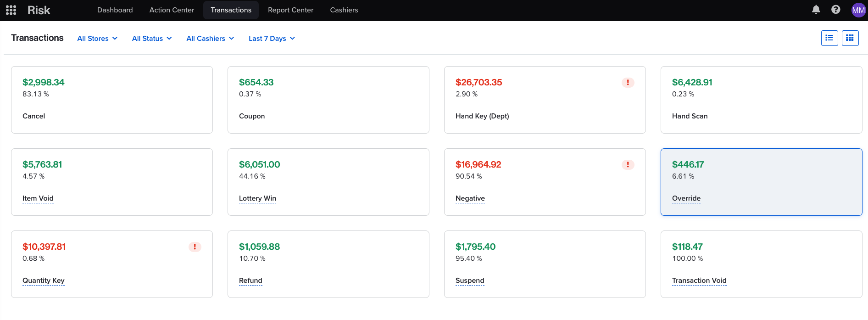Screen dimensions: 868x320
Task: Open the MM user avatar menu
Action: [858, 10]
